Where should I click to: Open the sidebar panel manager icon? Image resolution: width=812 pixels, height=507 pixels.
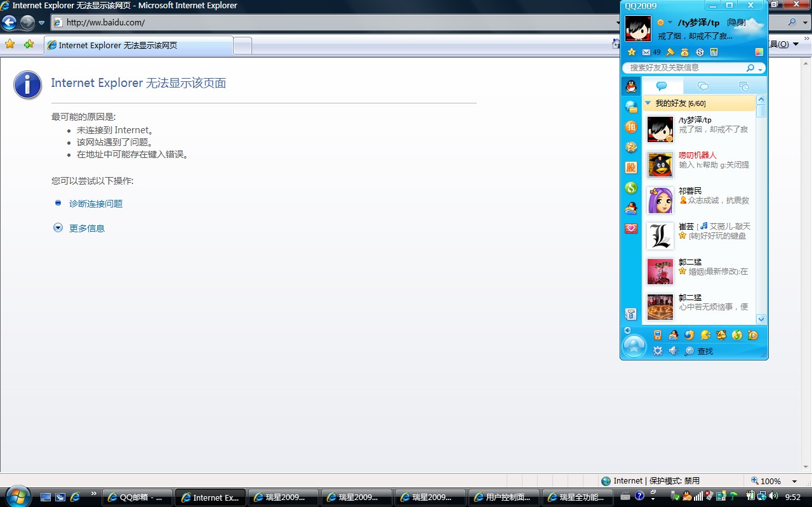pos(630,314)
